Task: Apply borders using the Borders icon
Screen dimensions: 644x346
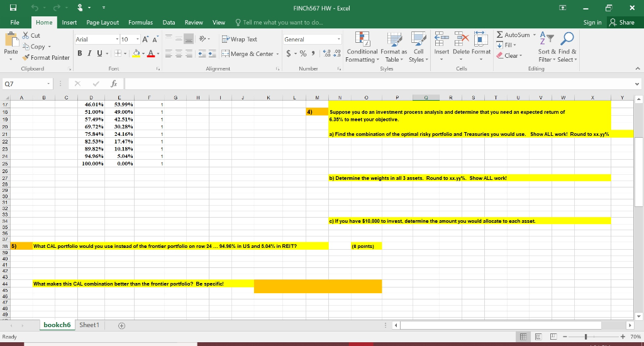Action: (118, 53)
